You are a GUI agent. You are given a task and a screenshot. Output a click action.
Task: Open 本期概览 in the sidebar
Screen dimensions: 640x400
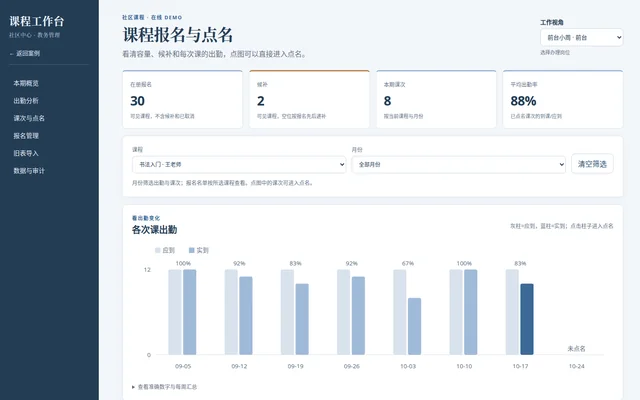coord(26,83)
